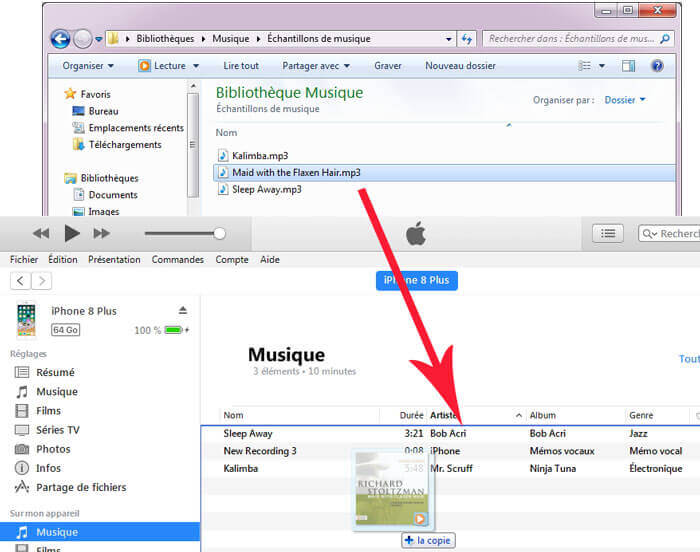This screenshot has width=700, height=552.
Task: Open the Dossier arrange-by dropdown
Action: (x=625, y=100)
